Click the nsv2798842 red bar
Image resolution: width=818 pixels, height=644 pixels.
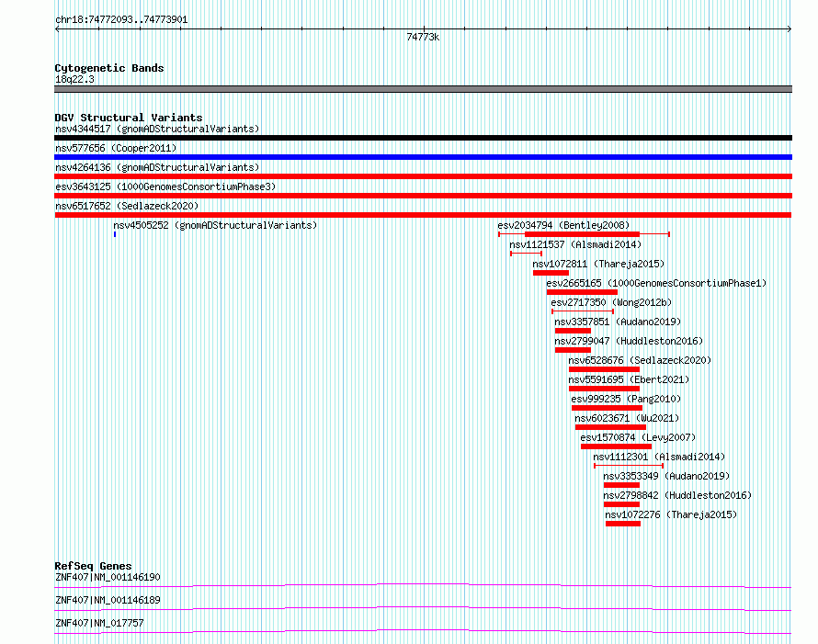(621, 504)
